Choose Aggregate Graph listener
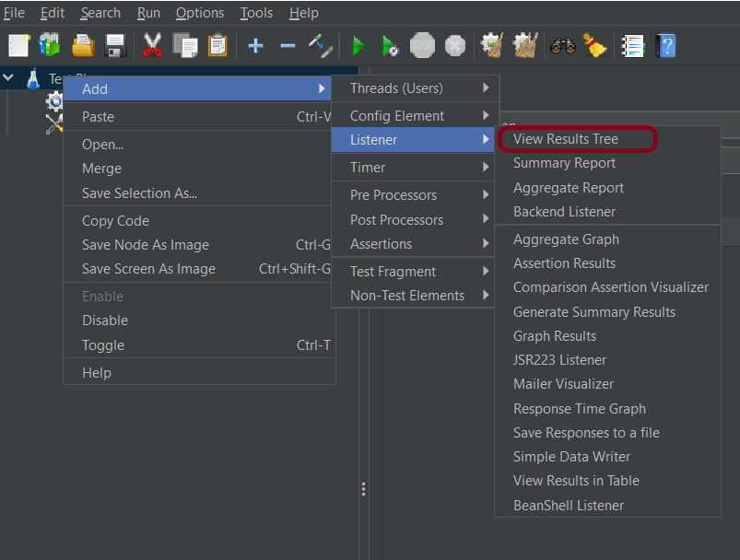Viewport: 740px width, 560px height. 566,239
